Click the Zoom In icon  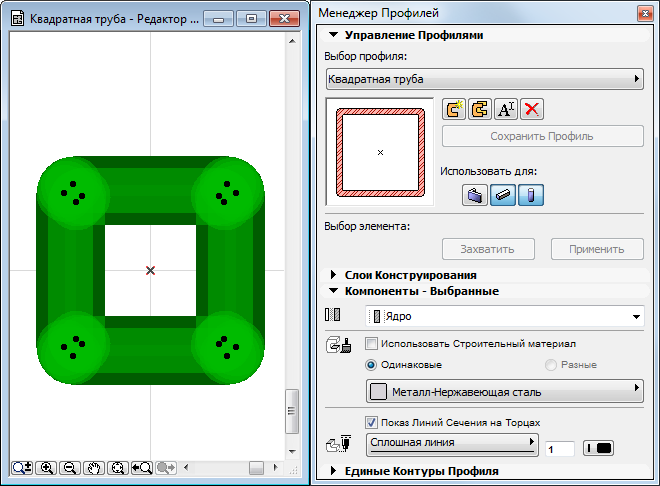(x=46, y=467)
